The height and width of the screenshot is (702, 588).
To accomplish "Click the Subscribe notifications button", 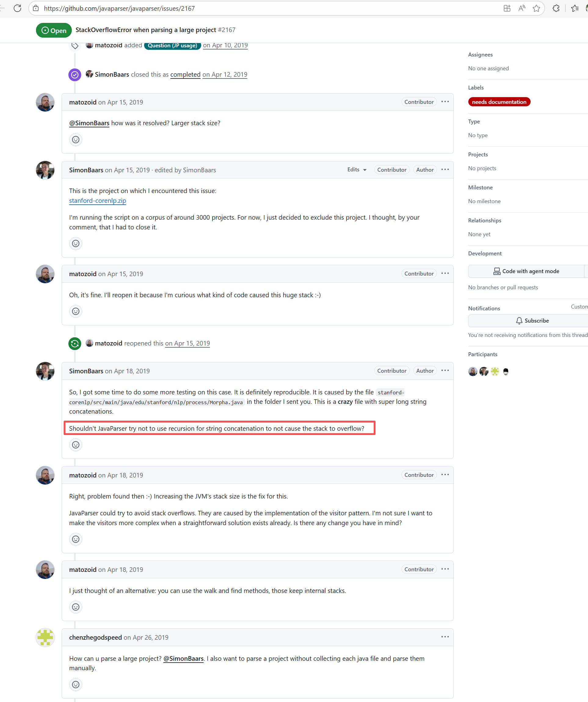I will tap(532, 320).
